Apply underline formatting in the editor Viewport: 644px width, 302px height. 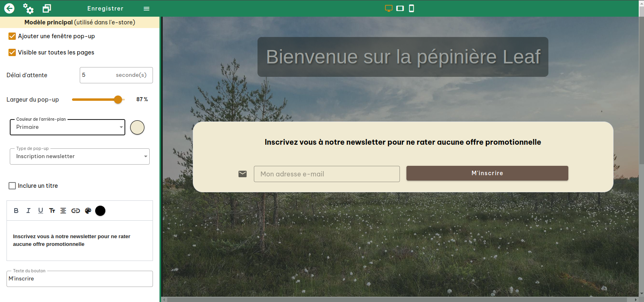point(40,211)
